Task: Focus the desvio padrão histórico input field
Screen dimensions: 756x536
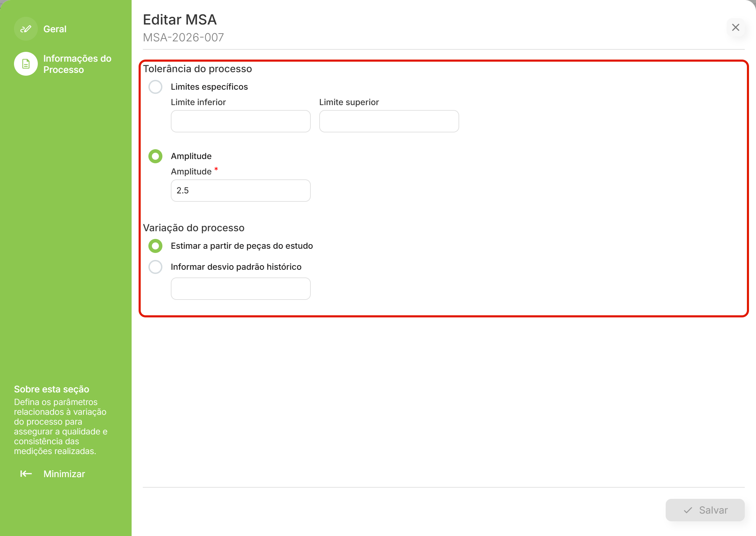Action: [x=241, y=289]
